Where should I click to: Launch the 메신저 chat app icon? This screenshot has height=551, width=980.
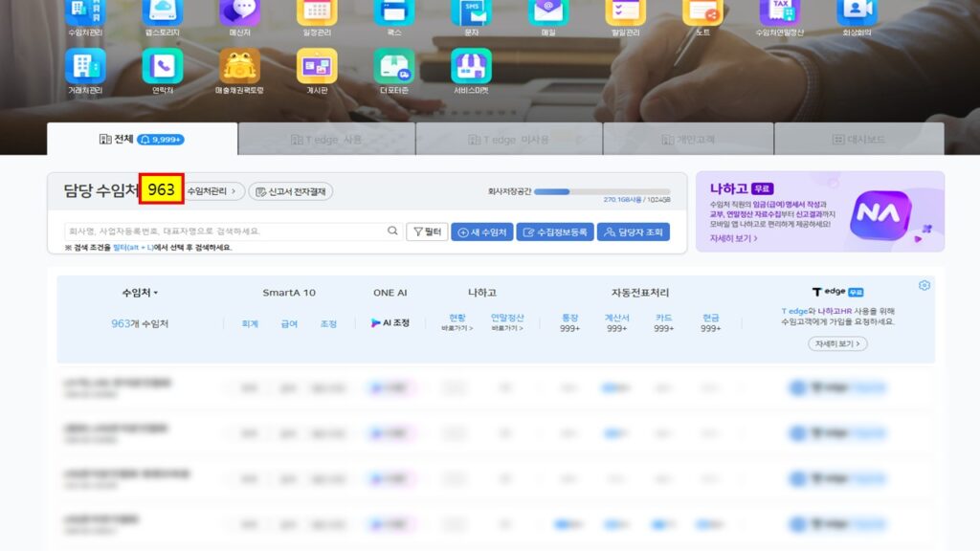coord(239,11)
